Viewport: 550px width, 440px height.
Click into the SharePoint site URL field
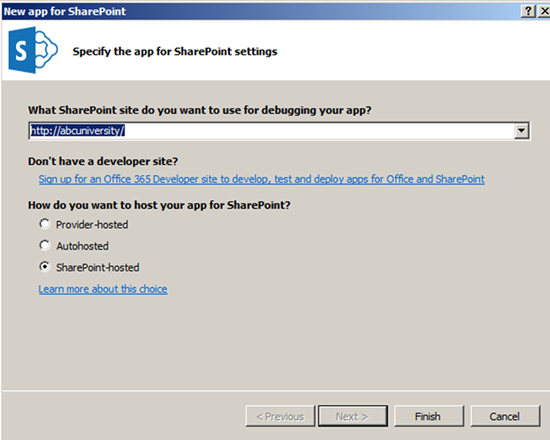[272, 131]
